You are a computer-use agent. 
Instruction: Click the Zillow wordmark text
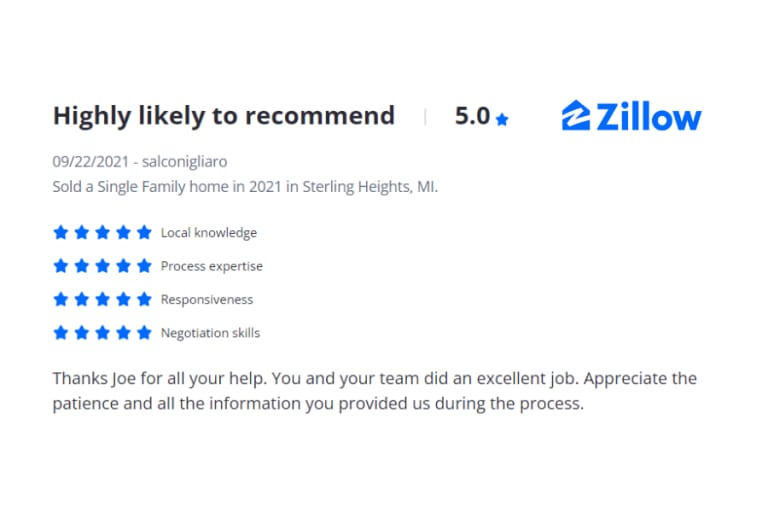point(649,117)
